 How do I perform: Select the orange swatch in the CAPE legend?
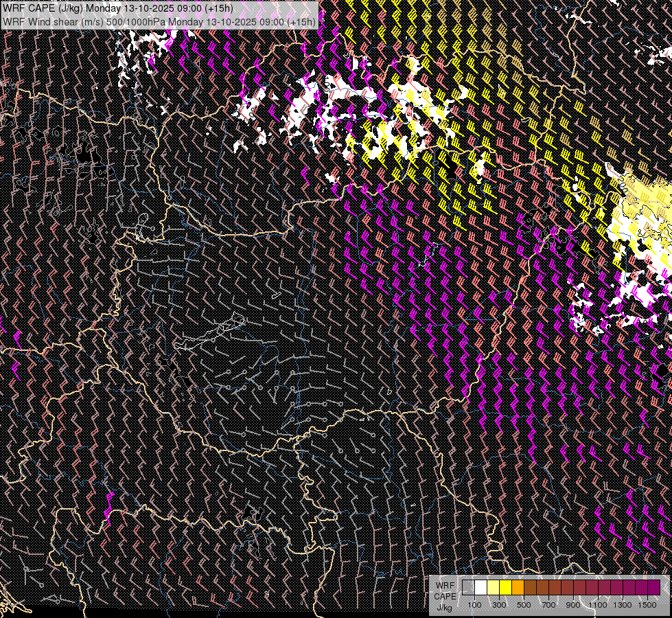pos(518,587)
